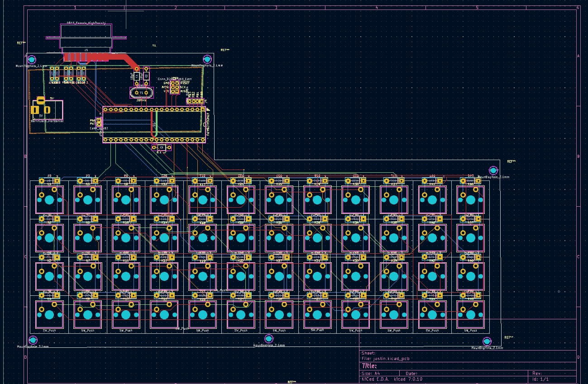This screenshot has width=588, height=384.
Task: Click the bottom-center mounting hole
Action: [x=268, y=339]
